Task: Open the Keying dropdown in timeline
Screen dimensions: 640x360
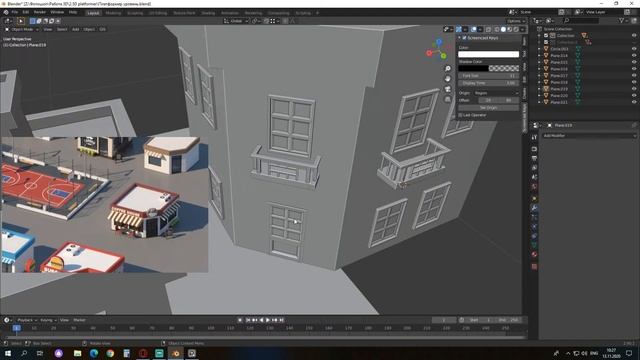Action: coord(48,320)
